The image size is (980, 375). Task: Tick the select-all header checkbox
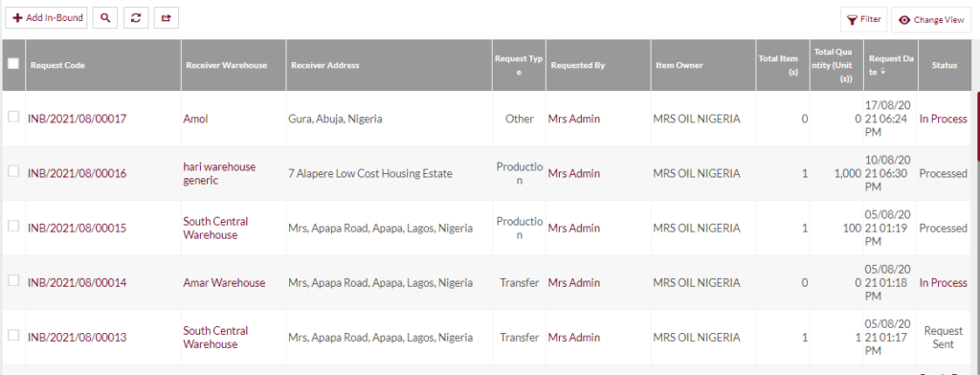pos(13,63)
